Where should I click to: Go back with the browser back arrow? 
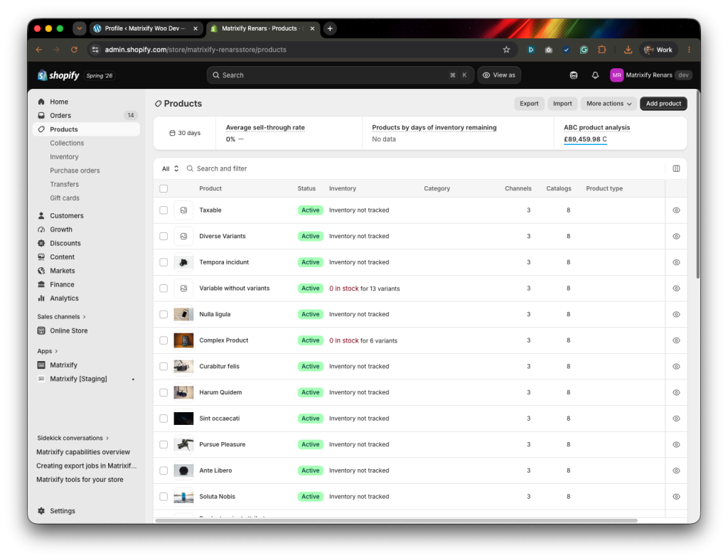click(39, 50)
